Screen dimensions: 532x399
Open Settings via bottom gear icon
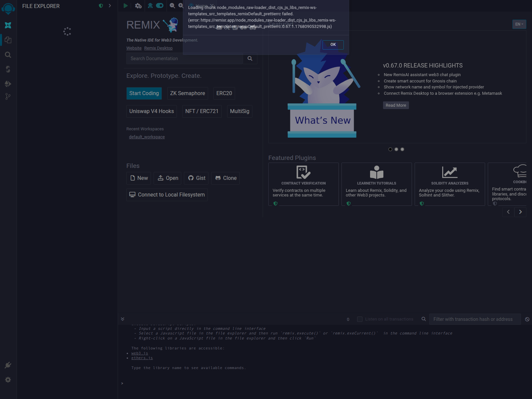(8, 379)
